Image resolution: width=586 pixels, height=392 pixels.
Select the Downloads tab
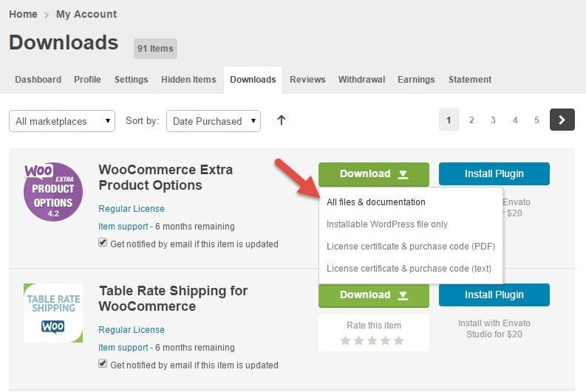click(253, 80)
